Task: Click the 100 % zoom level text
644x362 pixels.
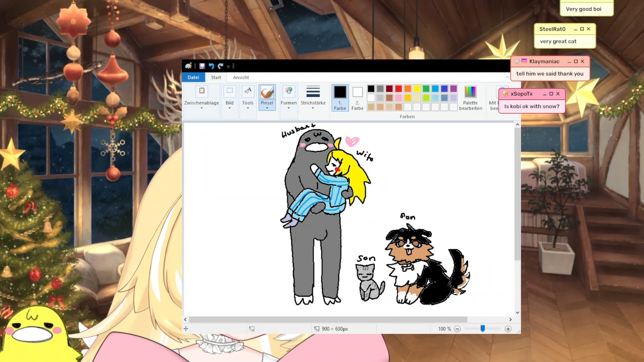Action: click(x=444, y=329)
